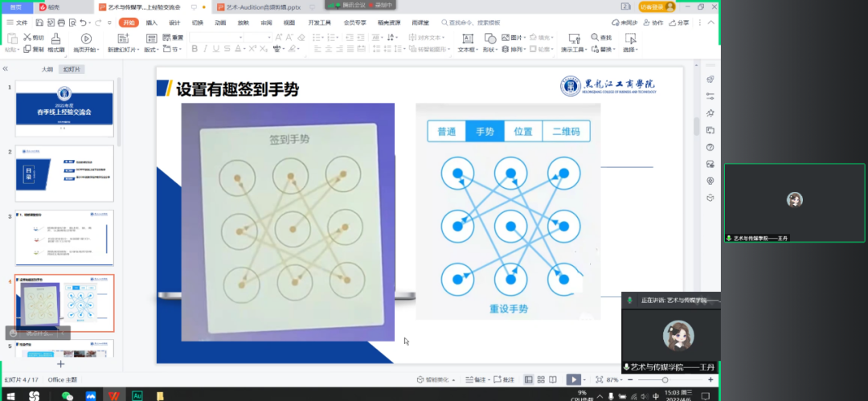The width and height of the screenshot is (868, 401).
Task: Open the Find (查找) tool
Action: coord(605,37)
